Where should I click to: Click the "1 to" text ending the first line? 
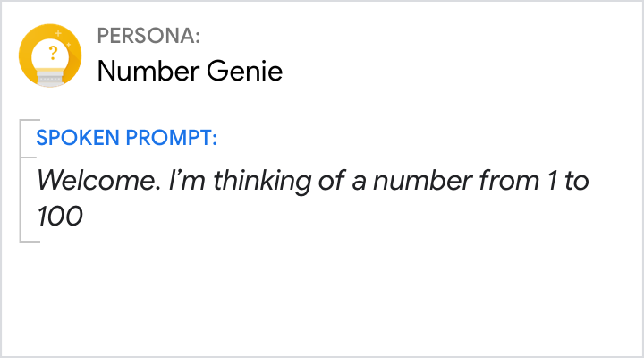coord(567,181)
